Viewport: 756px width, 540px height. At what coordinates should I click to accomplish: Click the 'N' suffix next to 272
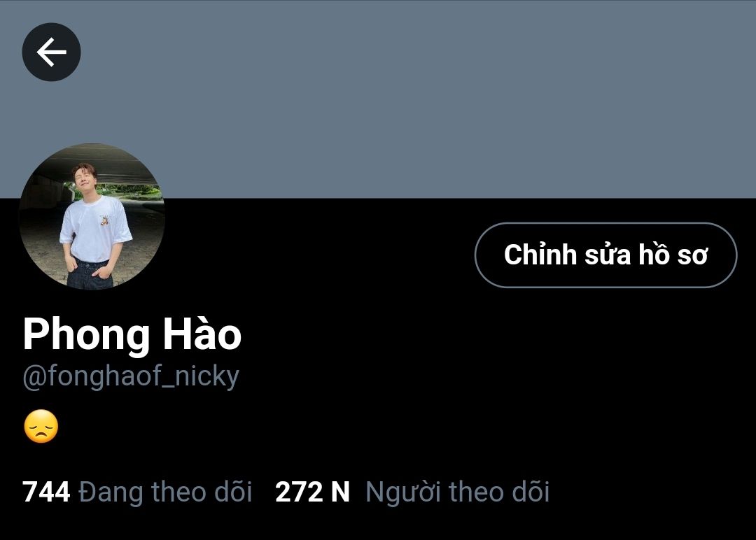tap(340, 492)
